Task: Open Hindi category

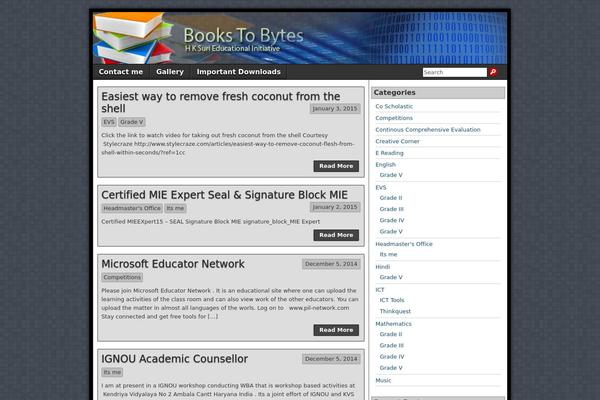Action: pyautogui.click(x=383, y=267)
